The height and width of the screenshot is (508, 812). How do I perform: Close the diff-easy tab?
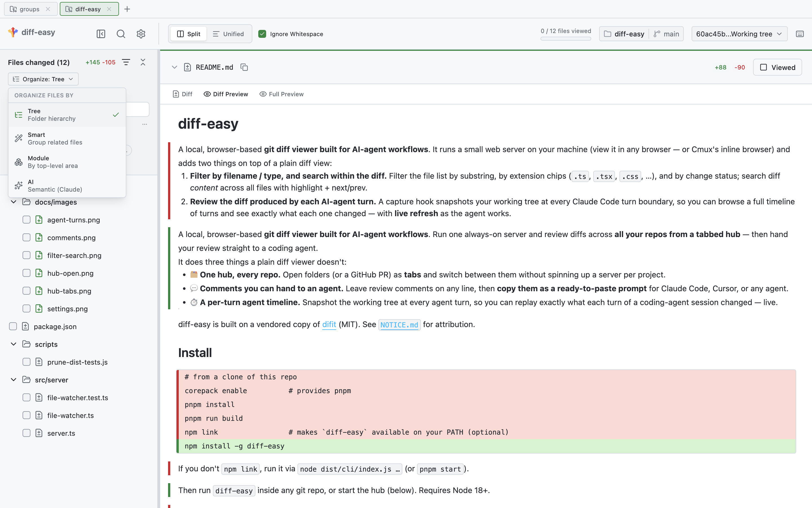pyautogui.click(x=109, y=9)
